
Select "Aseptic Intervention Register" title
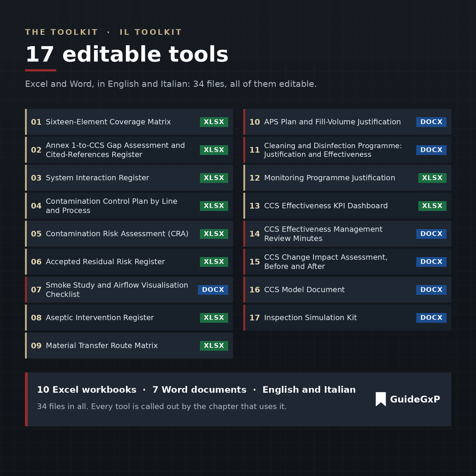[100, 318]
